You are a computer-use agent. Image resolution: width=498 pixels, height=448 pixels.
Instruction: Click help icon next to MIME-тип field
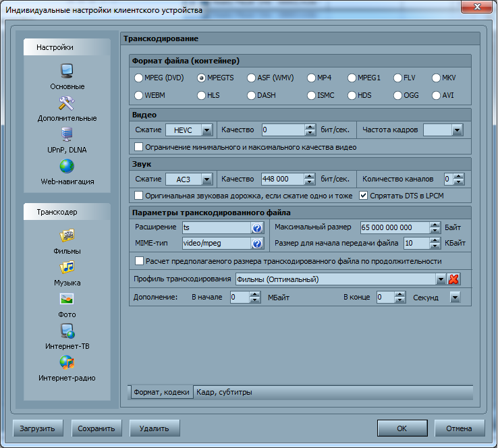click(x=256, y=243)
